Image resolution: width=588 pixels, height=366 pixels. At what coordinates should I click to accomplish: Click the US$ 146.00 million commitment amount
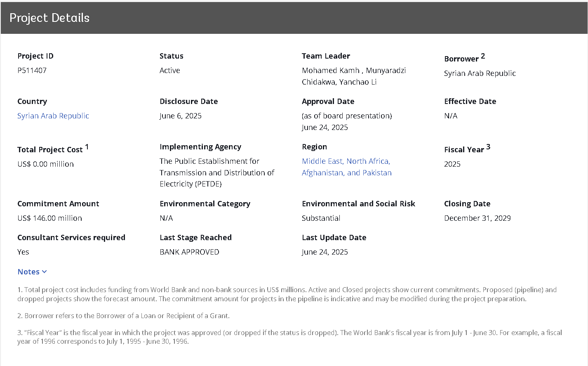click(x=49, y=218)
